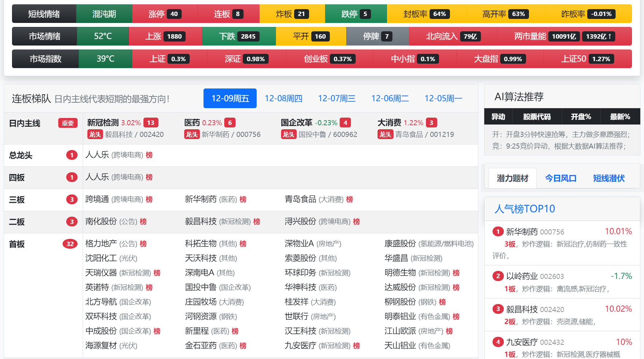Viewport: 644px width, 359px height.
Task: Click the 涨停 40 indicator
Action: [x=165, y=14]
